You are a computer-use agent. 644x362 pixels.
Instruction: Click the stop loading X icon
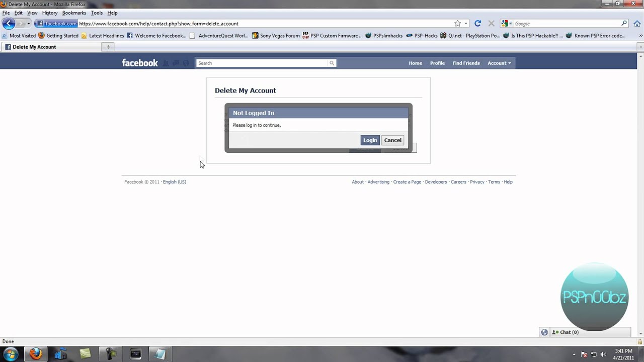coord(491,24)
